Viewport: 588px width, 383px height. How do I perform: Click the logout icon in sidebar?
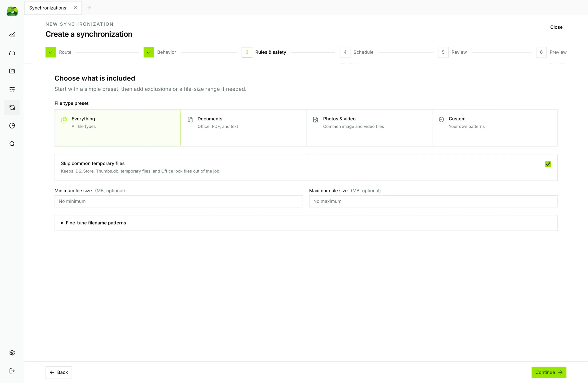coord(12,371)
